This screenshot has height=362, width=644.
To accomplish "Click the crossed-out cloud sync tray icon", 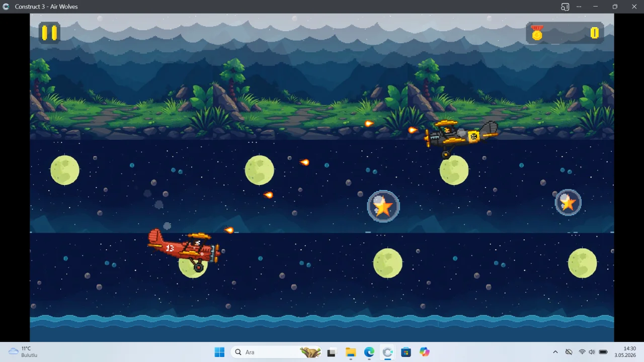I will [569, 352].
